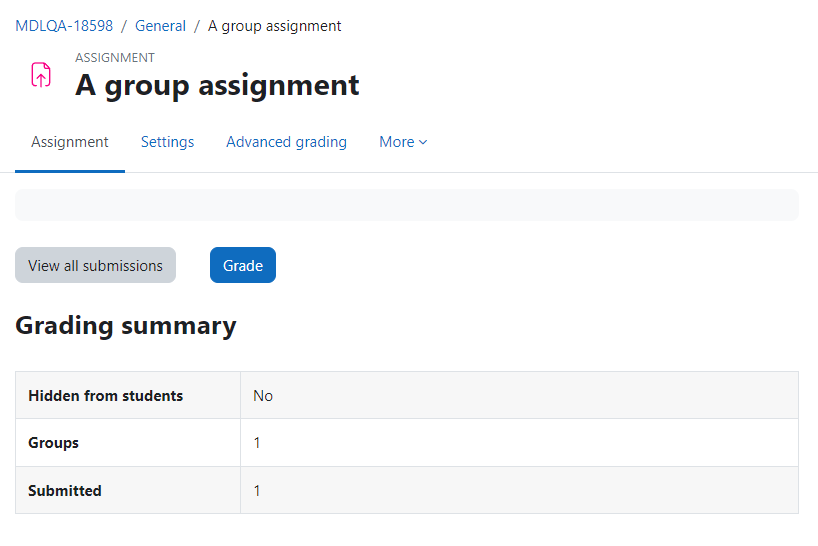Click the pink assignment upload icon

click(x=41, y=75)
